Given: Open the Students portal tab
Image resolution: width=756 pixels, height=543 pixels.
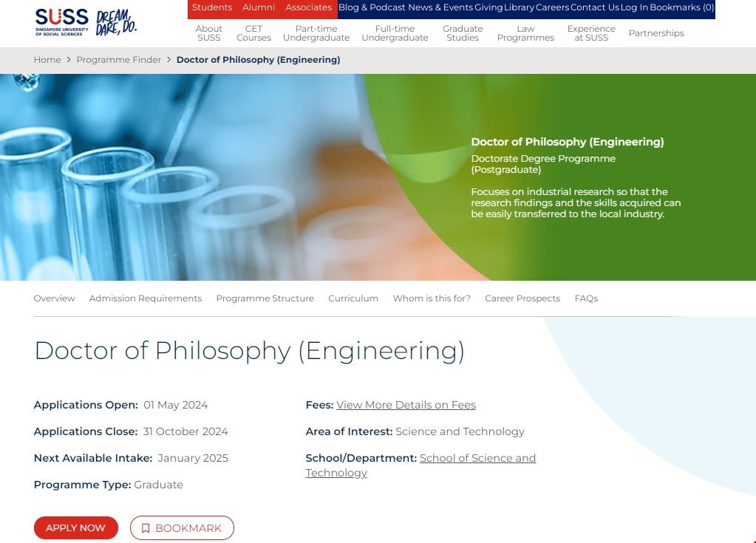Looking at the screenshot, I should (212, 7).
